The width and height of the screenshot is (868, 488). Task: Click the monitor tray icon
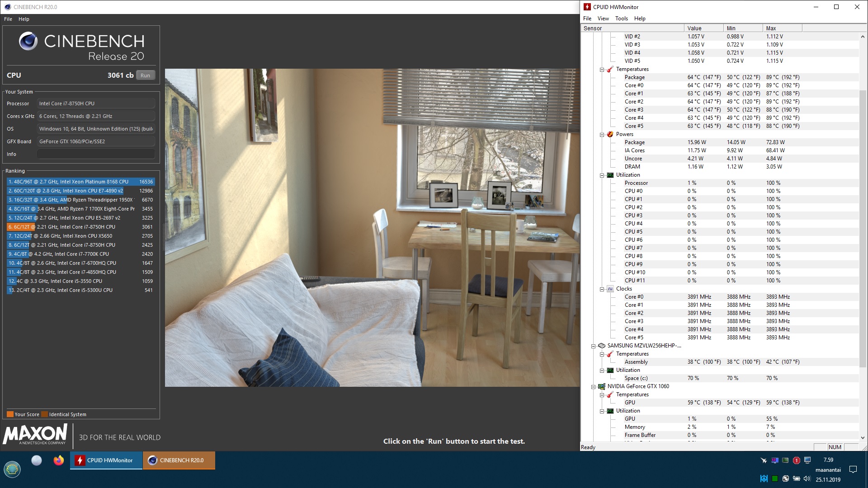pos(807,460)
